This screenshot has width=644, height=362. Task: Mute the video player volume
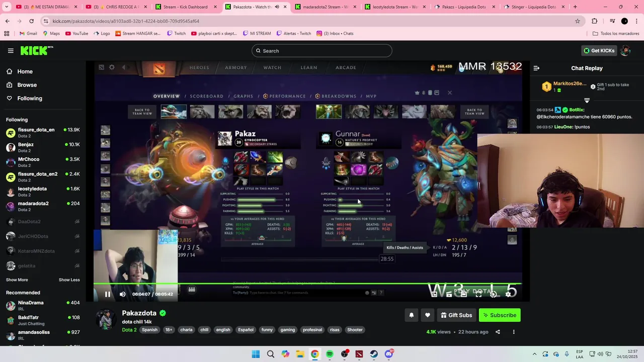(x=123, y=294)
